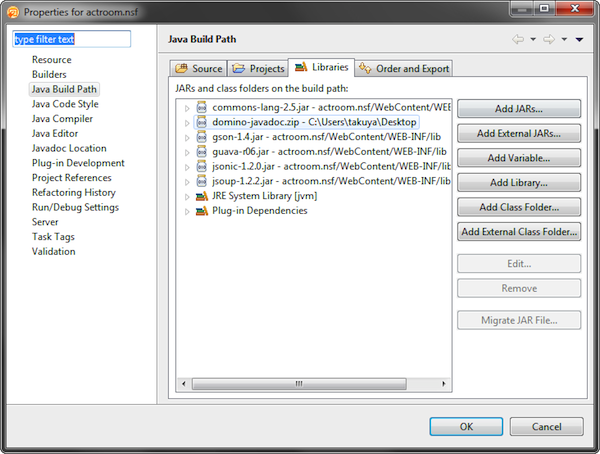Click the type filter text field

[x=72, y=39]
